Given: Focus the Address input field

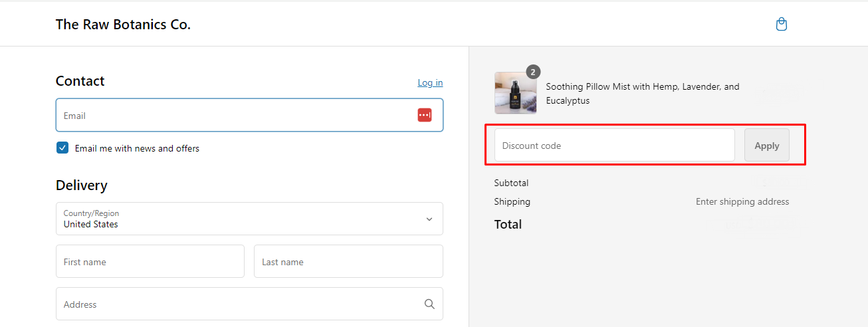Looking at the screenshot, I should [249, 304].
